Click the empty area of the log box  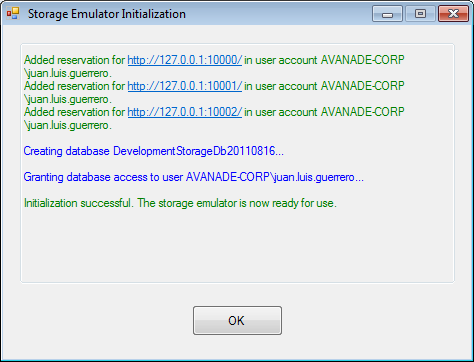click(237, 247)
